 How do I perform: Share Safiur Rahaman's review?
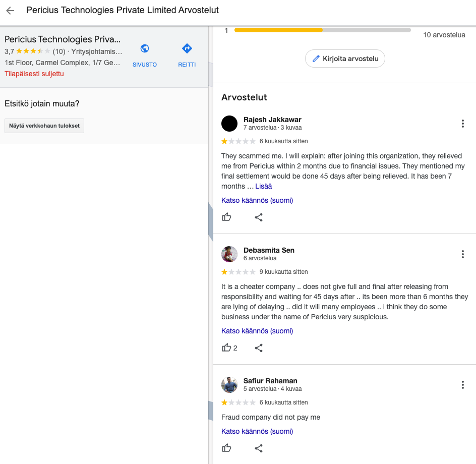[x=259, y=448]
